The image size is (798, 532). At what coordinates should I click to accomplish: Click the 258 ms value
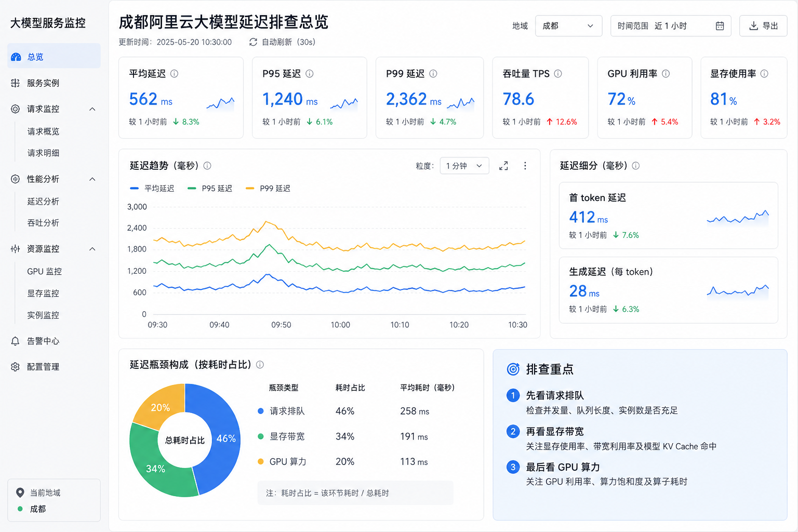[415, 411]
